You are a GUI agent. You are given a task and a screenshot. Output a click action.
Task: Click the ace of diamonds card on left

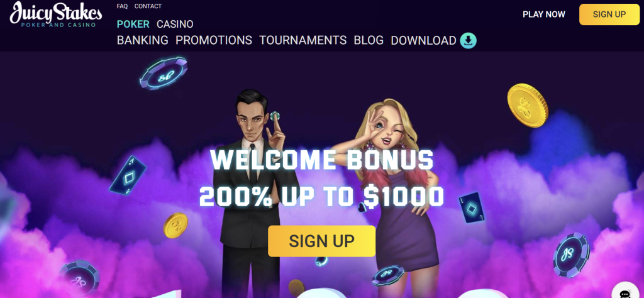pyautogui.click(x=128, y=175)
